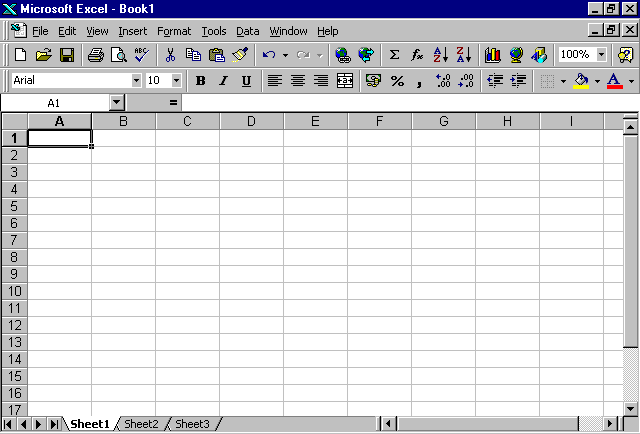Expand the Arial font name dropdown
The height and width of the screenshot is (434, 640).
click(x=136, y=80)
